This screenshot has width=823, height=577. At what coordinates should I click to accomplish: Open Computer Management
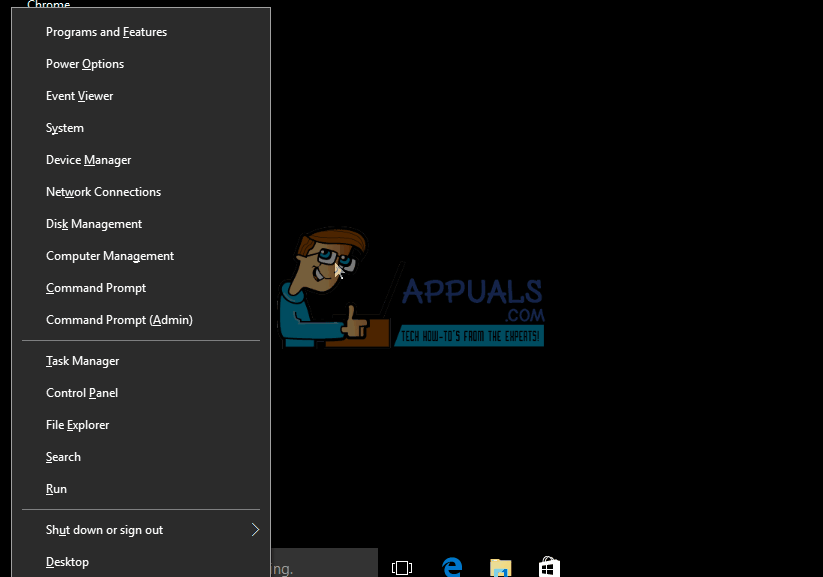pos(110,256)
